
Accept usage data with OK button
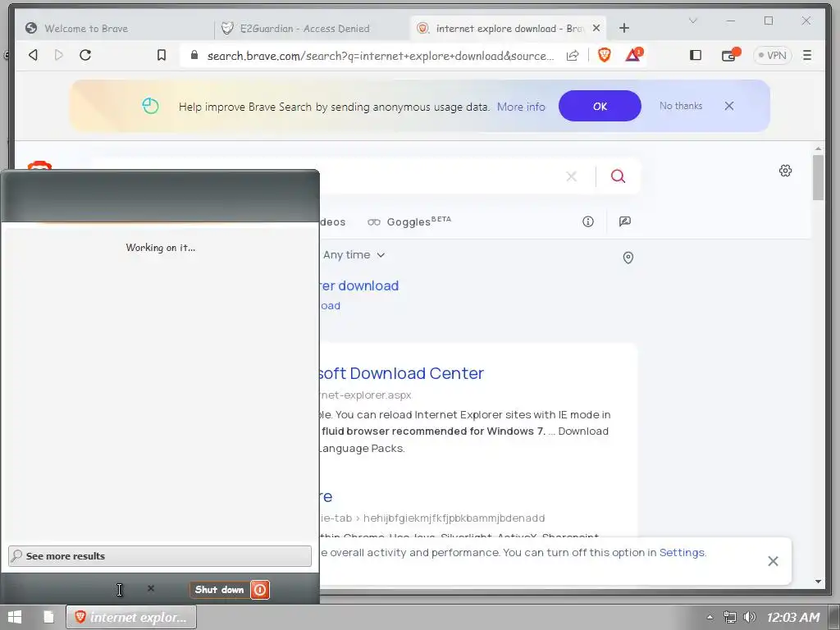coord(600,106)
